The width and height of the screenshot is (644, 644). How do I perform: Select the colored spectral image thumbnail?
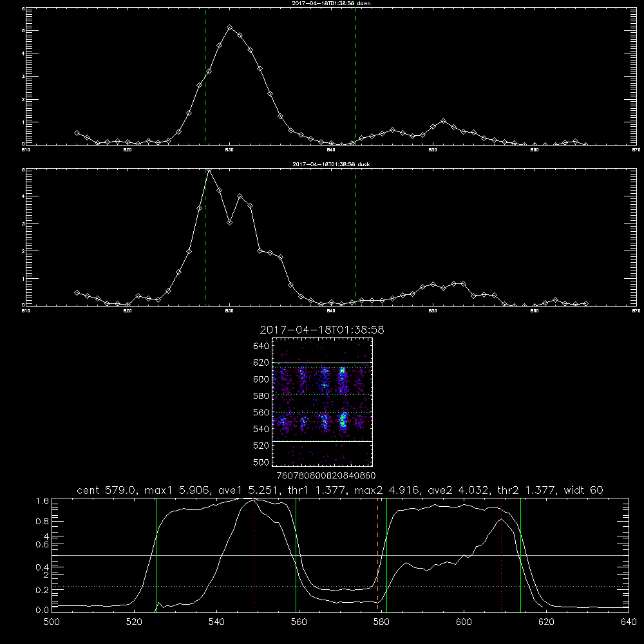click(323, 402)
